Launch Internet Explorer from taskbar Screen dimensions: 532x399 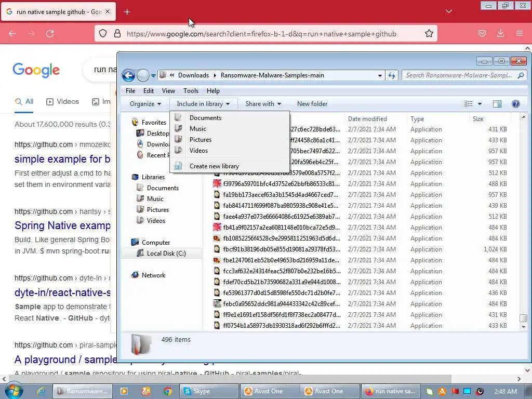point(41,391)
